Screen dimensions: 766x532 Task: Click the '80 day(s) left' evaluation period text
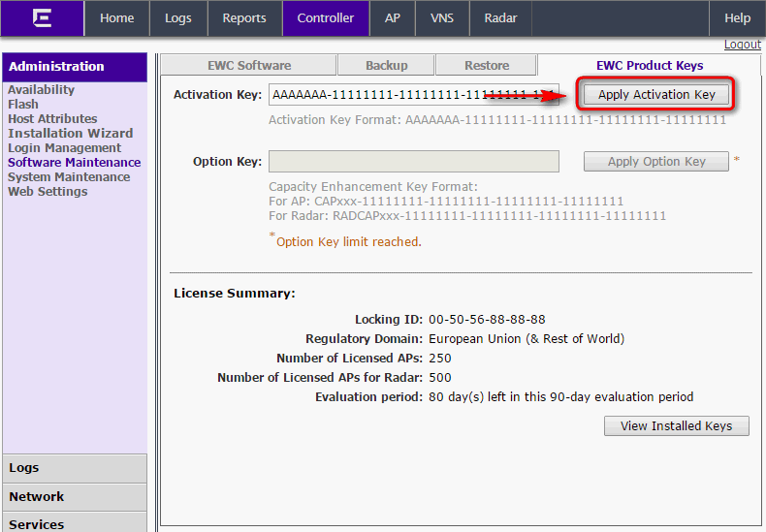point(560,397)
